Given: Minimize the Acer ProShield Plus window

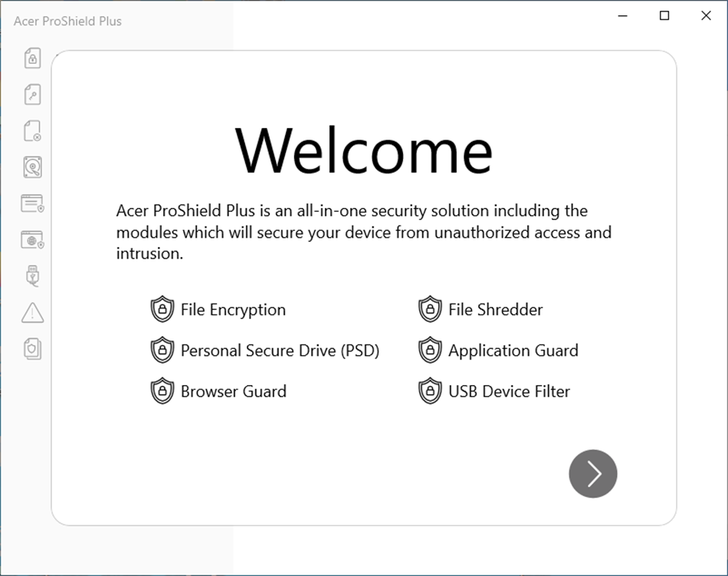Looking at the screenshot, I should 621,15.
